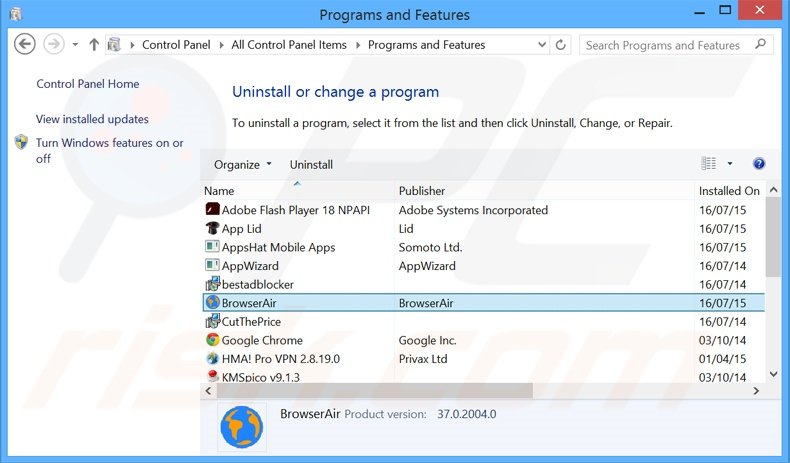
Task: Refresh the Programs and Features view
Action: (561, 45)
